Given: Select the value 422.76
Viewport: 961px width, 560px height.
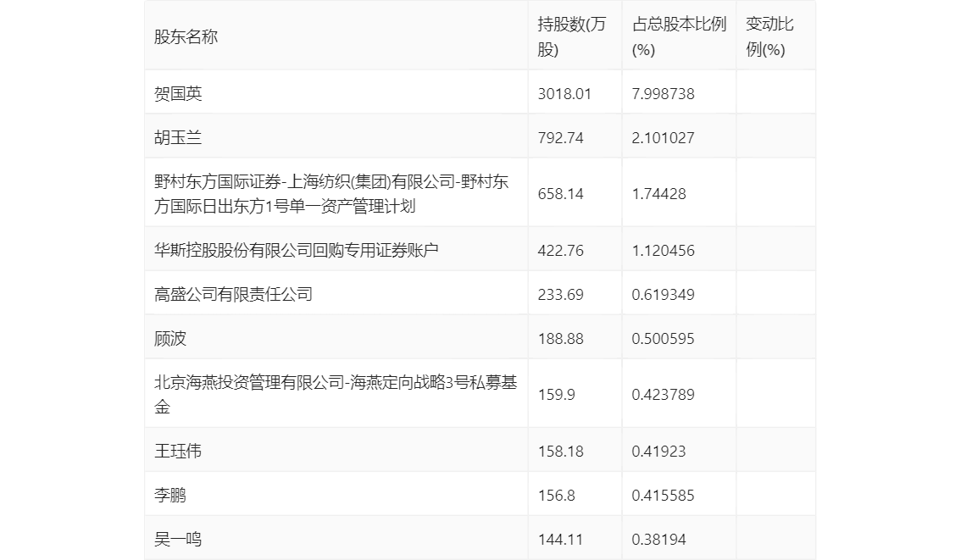Looking at the screenshot, I should coord(561,251).
